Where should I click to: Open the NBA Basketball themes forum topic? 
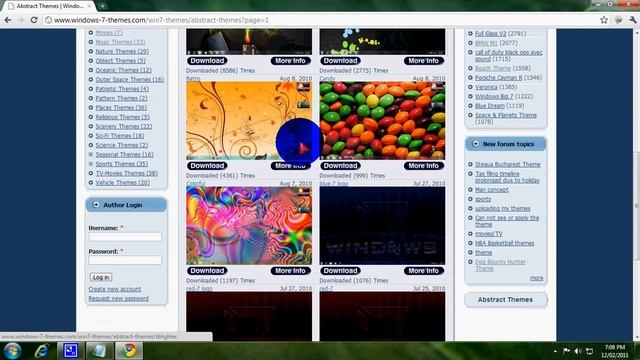point(504,243)
